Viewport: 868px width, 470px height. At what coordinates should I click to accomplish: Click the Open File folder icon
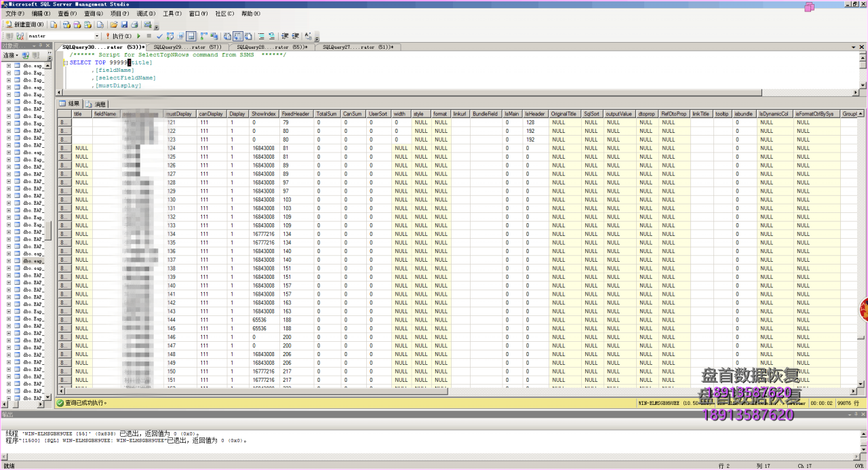click(x=114, y=24)
